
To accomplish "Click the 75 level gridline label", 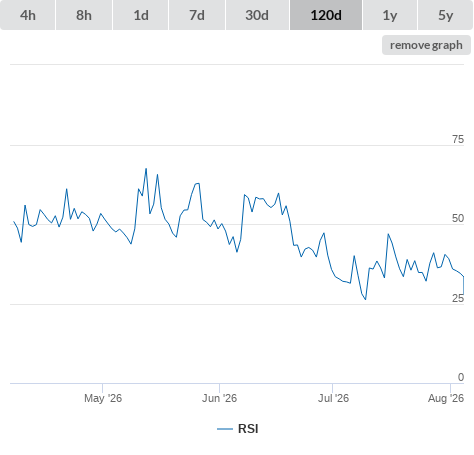I will click(x=458, y=139).
